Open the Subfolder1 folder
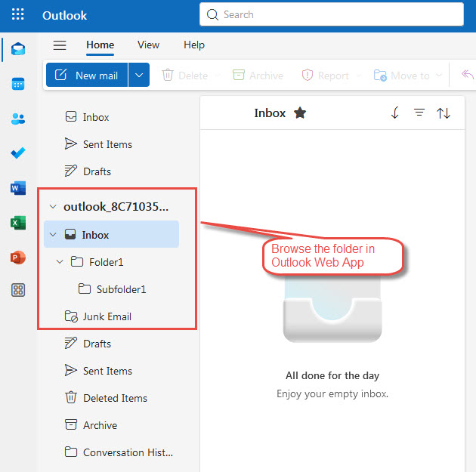Screen dimensions: 476x472 pos(111,289)
